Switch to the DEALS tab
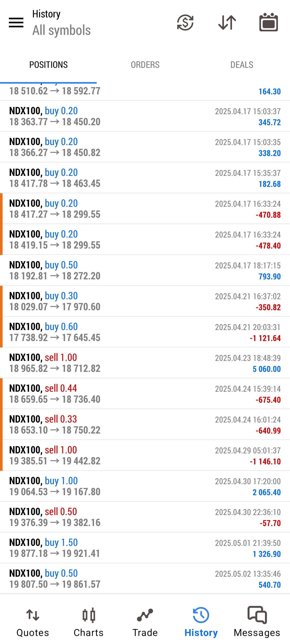 (x=242, y=65)
